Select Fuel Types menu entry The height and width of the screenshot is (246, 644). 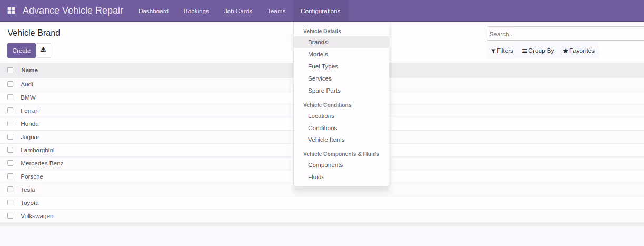point(341,66)
